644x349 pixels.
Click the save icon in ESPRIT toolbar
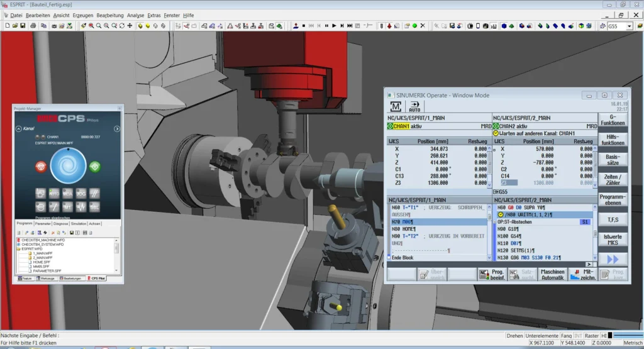[23, 26]
